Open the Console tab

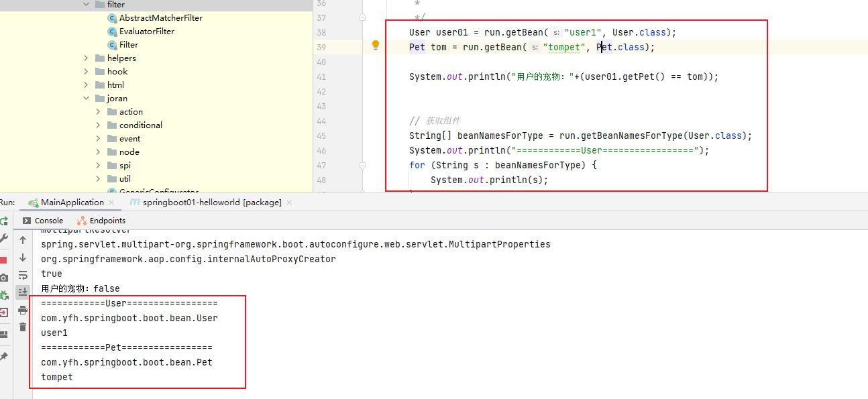(x=43, y=221)
